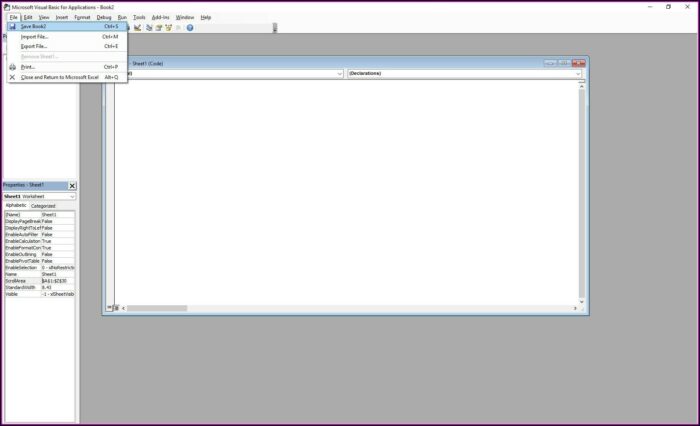This screenshot has width=700, height=426.
Task: Switch to Procedure View at code window bottom
Action: (x=109, y=308)
